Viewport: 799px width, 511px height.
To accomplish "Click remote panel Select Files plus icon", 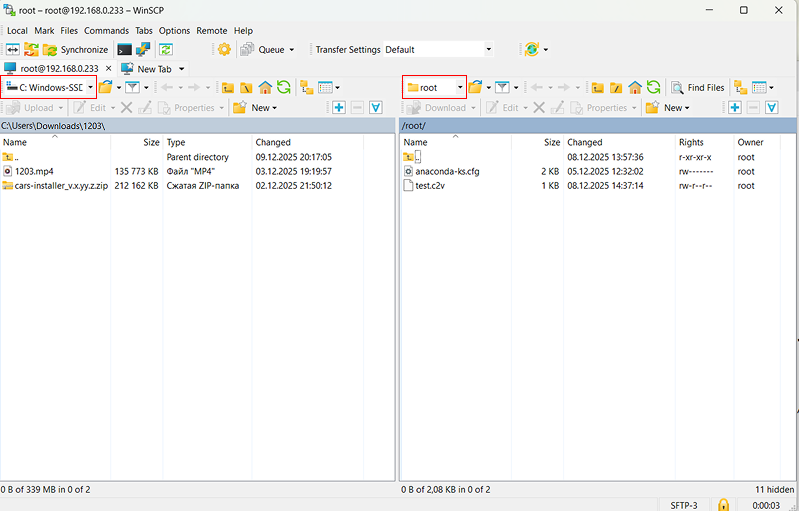I will [x=735, y=107].
